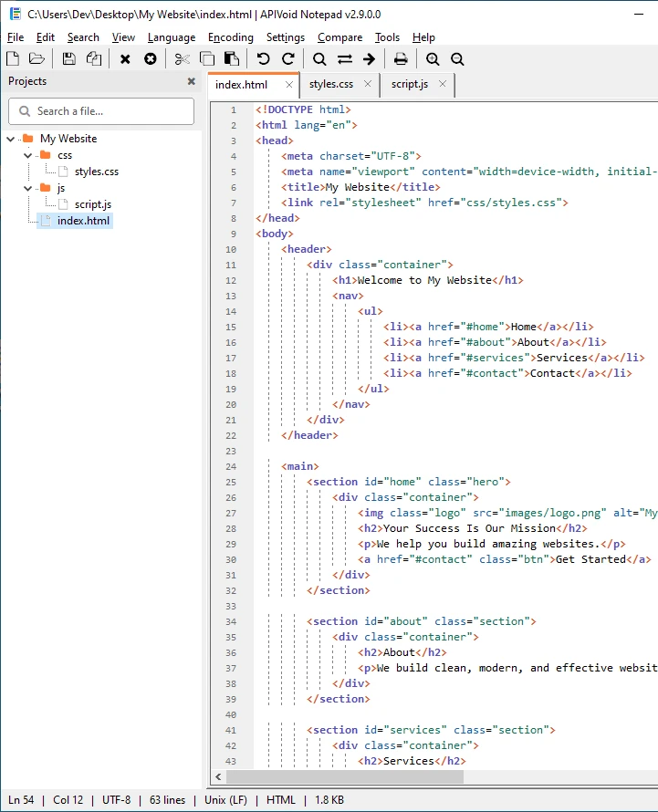658x812 pixels.
Task: Click the Col 12 status bar entry
Action: tap(68, 800)
